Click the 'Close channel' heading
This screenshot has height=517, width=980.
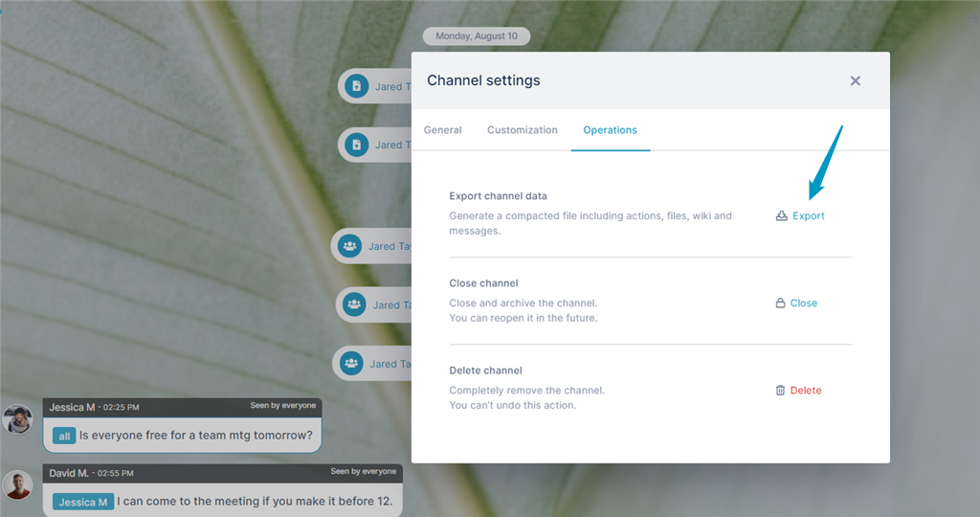pyautogui.click(x=483, y=283)
